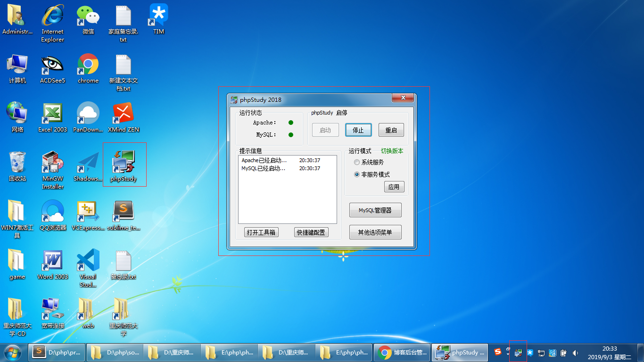Select the Excel 2003 shortcut
Image resolution: width=644 pixels, height=362 pixels.
point(52,117)
